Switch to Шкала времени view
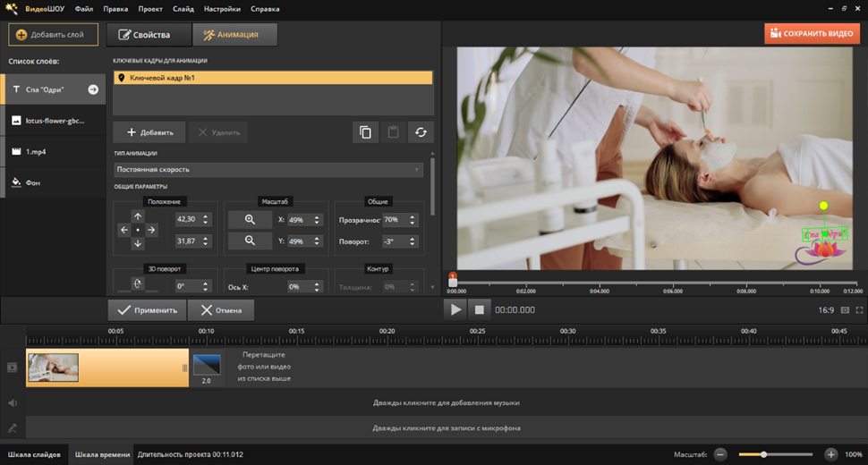 [x=102, y=454]
